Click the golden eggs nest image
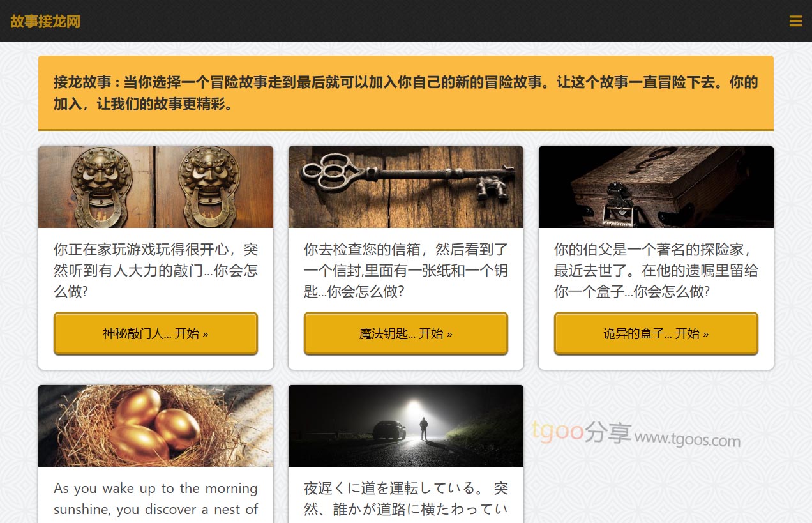The image size is (812, 523). click(x=156, y=426)
